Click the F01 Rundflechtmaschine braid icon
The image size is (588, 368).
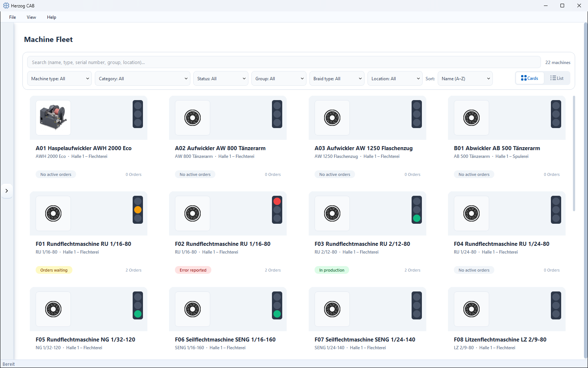53,213
